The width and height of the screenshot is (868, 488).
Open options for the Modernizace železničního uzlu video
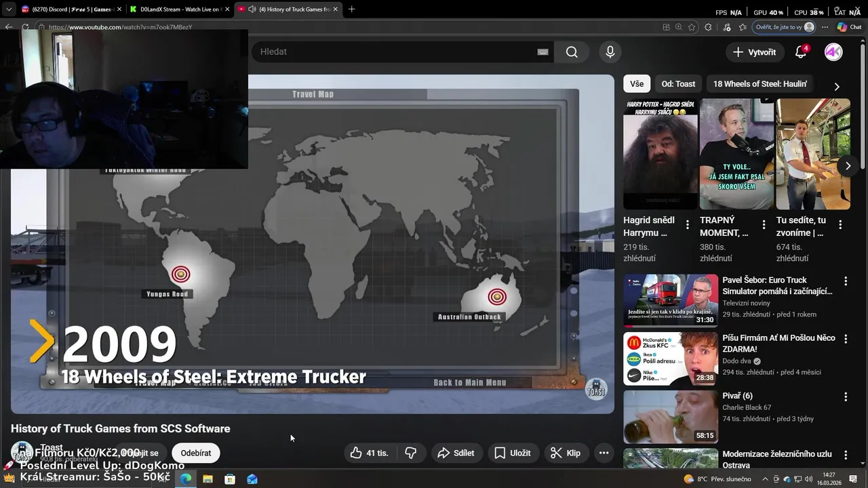(x=846, y=455)
